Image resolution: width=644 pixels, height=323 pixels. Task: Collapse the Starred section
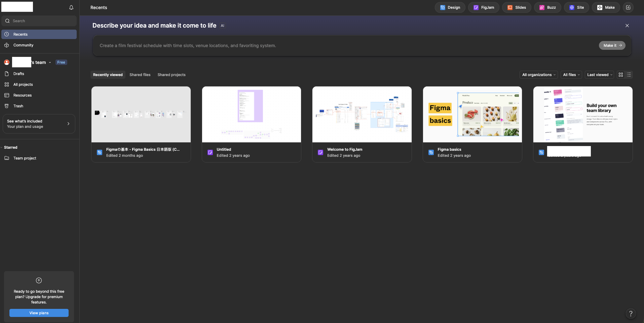(x=1, y=147)
